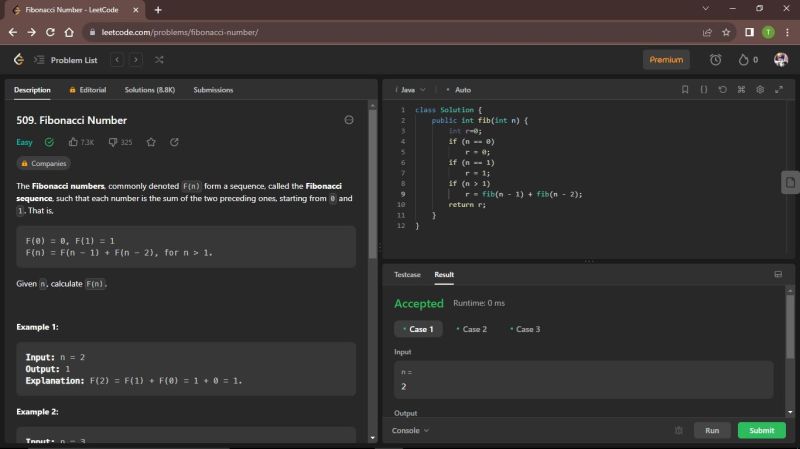Viewport: 800px width, 449px height.
Task: Open editor settings gear icon
Action: 760,89
